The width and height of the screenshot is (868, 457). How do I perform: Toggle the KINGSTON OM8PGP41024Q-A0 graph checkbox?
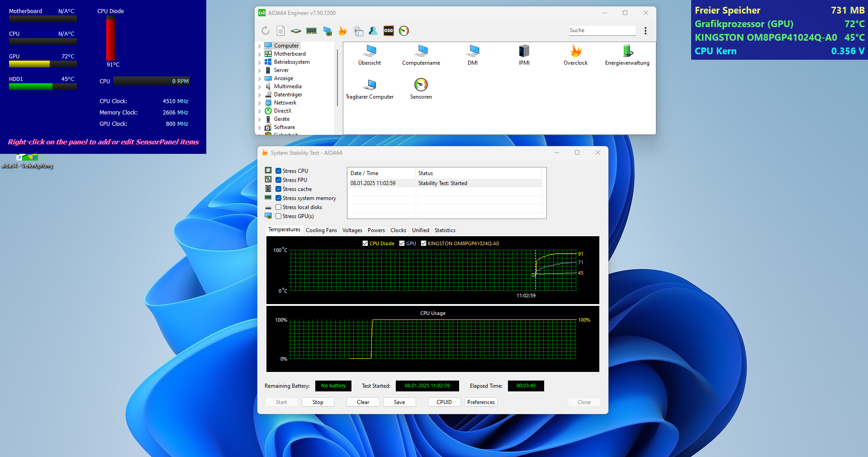coord(423,243)
